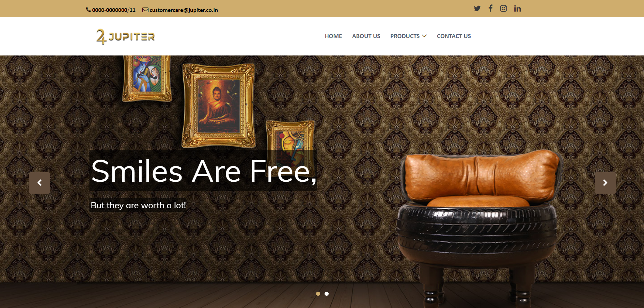Click the 'Smiles Are Free,' slide heading
The height and width of the screenshot is (308, 644).
204,171
